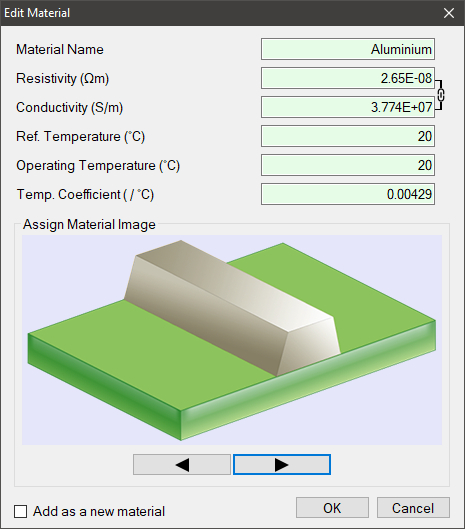Screen dimensions: 465x529
Task: Confirm changes with the OK button
Action: point(332,507)
